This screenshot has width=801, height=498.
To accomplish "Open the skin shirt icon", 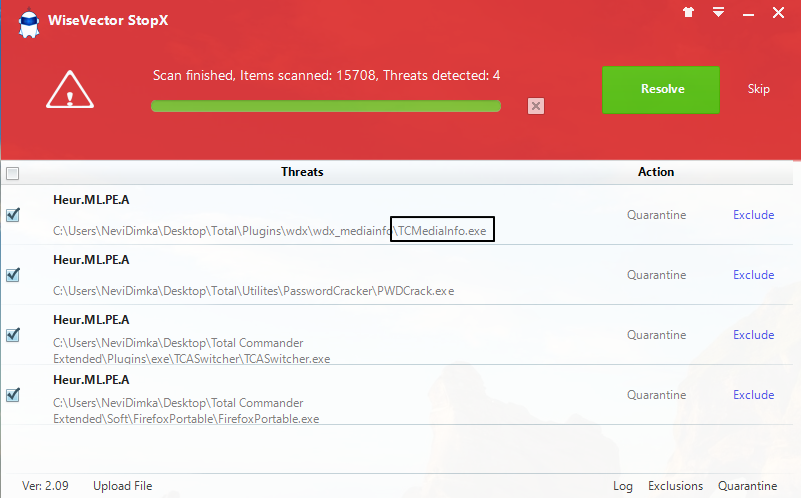I will (688, 12).
